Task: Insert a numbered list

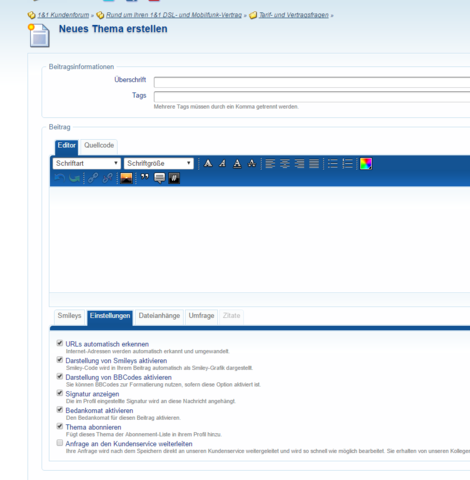Action: [347, 163]
